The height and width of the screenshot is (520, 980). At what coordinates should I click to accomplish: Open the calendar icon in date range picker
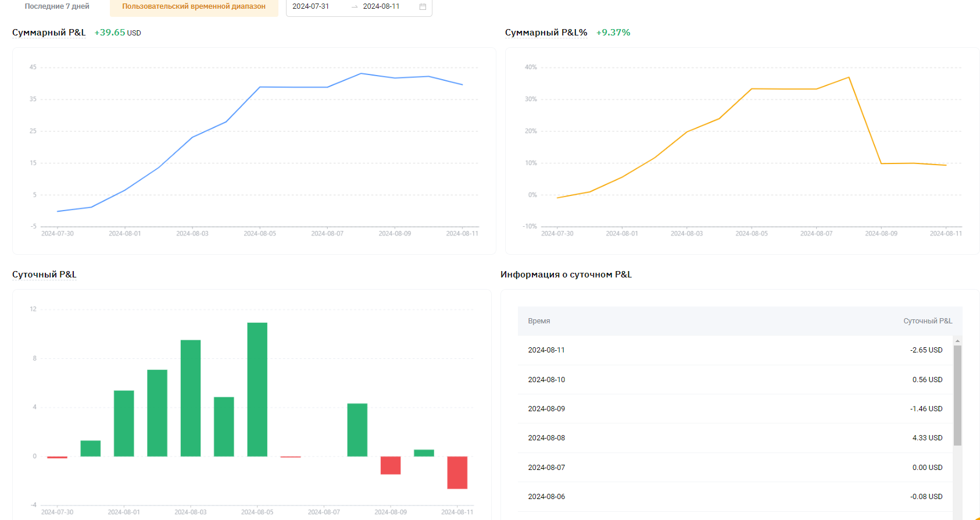pos(423,6)
